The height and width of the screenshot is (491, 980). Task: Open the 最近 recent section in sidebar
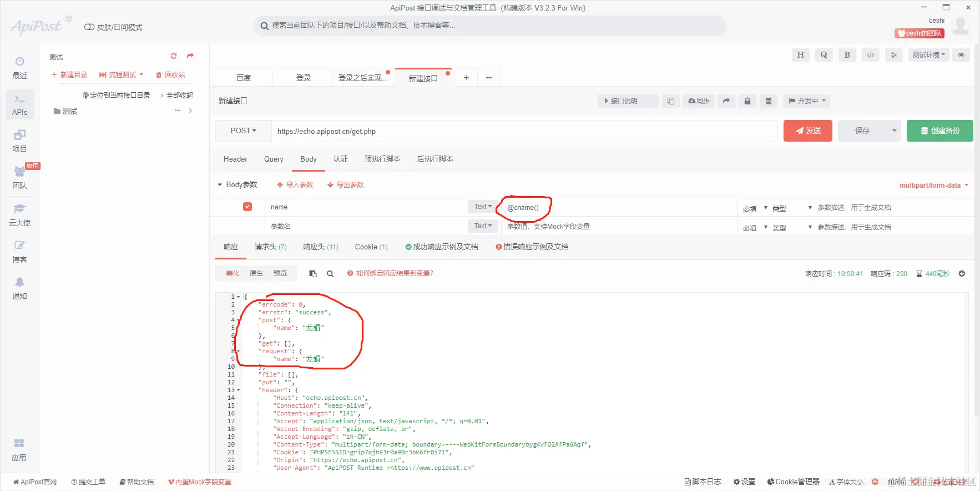coord(19,68)
